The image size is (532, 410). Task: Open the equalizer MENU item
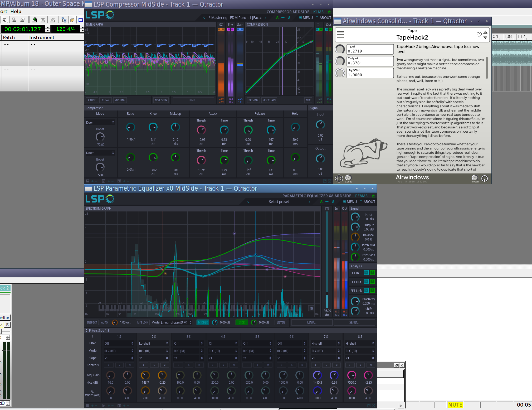pyautogui.click(x=350, y=202)
